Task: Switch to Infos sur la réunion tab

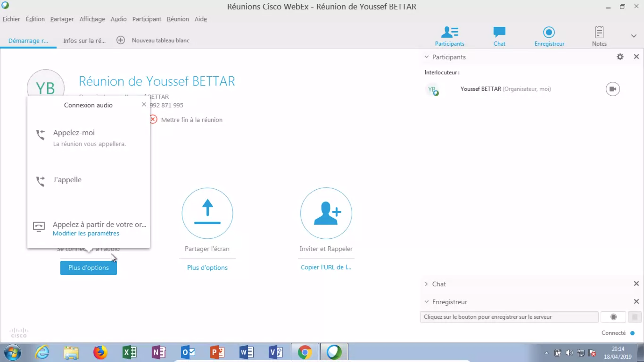Action: [x=84, y=41]
